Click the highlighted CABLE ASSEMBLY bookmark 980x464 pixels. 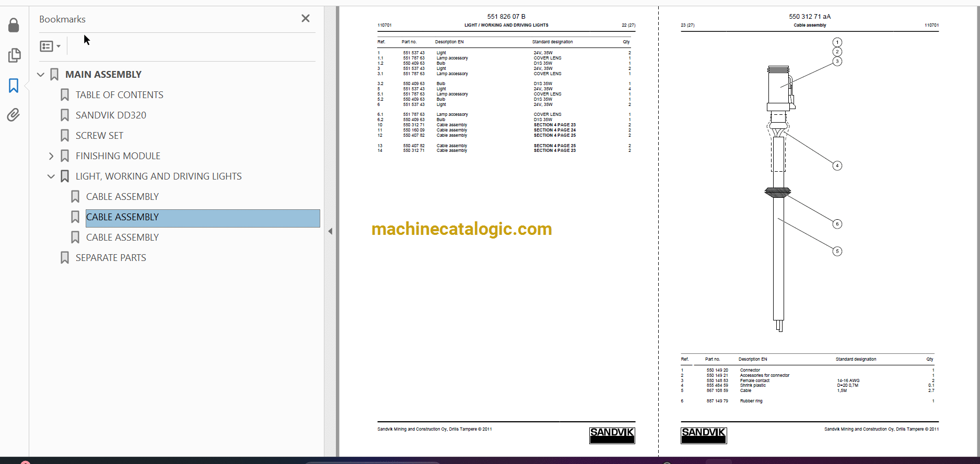pos(203,218)
